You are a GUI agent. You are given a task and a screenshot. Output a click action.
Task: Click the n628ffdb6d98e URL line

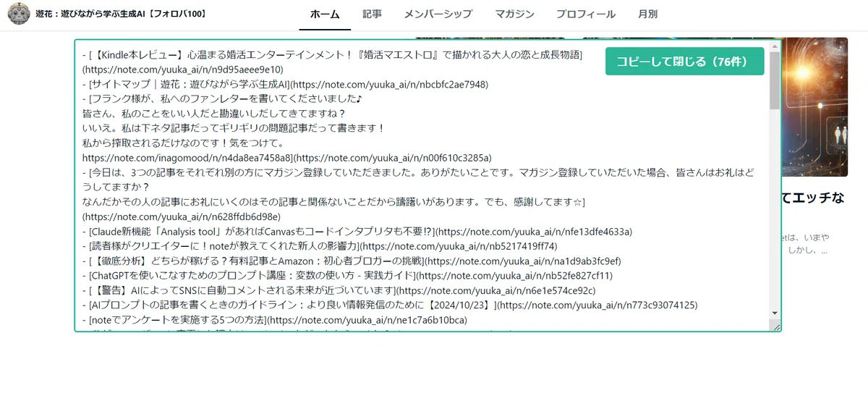[182, 216]
